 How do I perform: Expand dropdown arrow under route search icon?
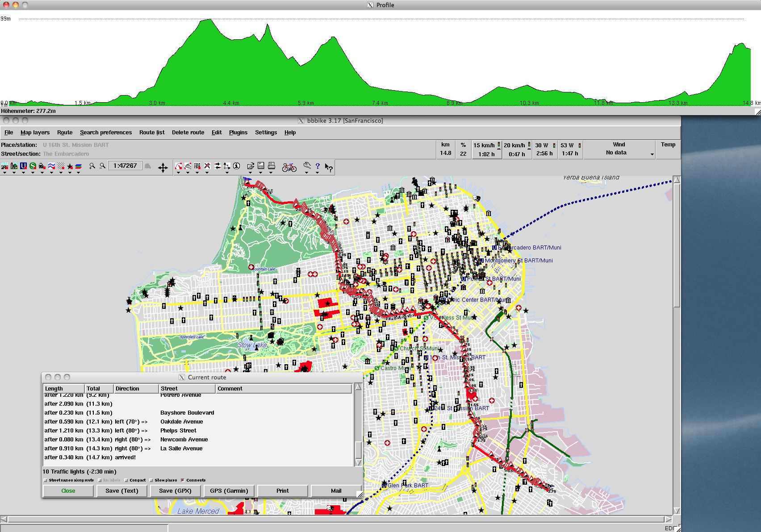click(x=178, y=173)
